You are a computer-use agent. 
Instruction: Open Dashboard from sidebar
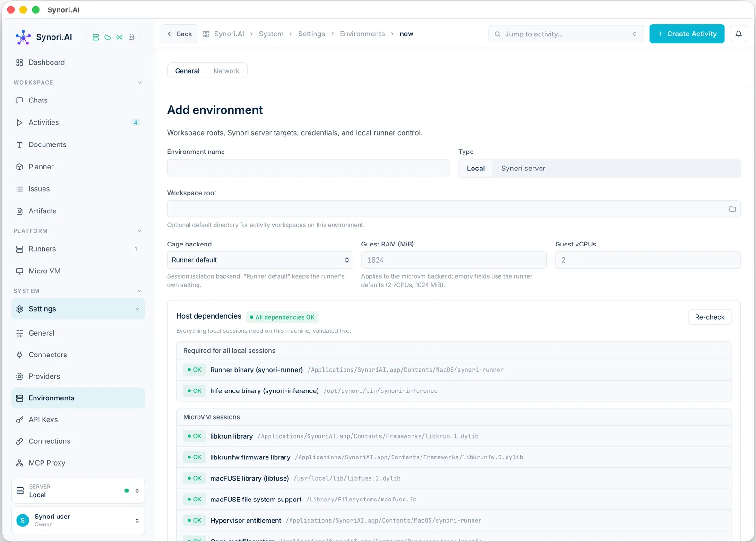coord(78,62)
